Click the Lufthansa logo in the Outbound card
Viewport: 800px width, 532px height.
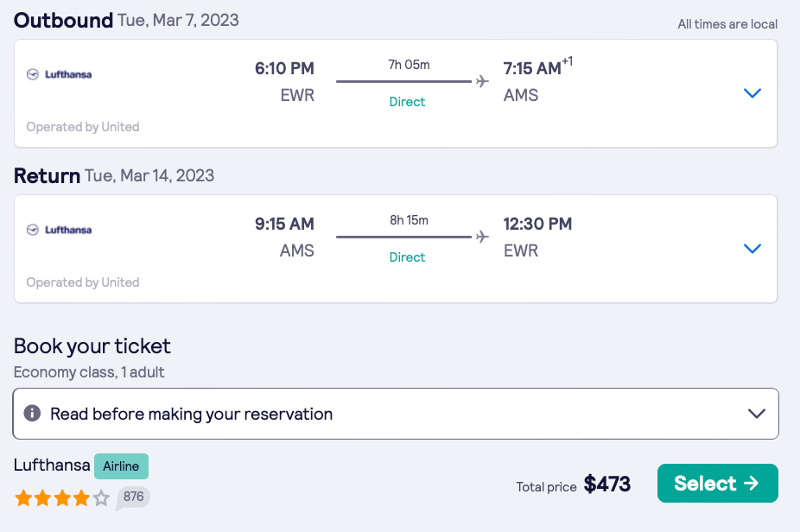59,74
